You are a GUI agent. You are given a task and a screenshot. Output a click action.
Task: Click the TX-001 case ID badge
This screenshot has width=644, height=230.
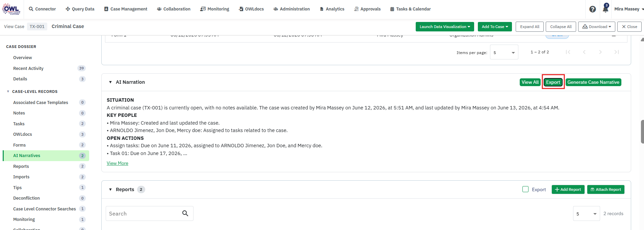(x=37, y=26)
